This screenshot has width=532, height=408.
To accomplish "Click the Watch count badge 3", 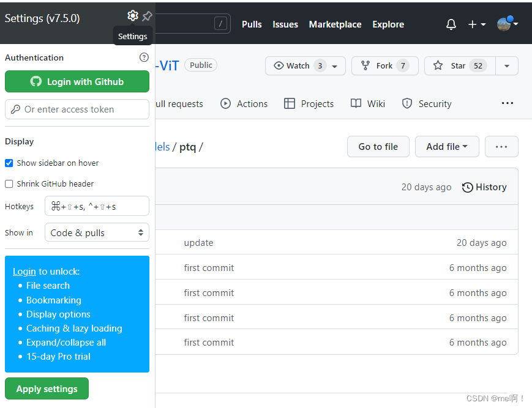I will [320, 65].
